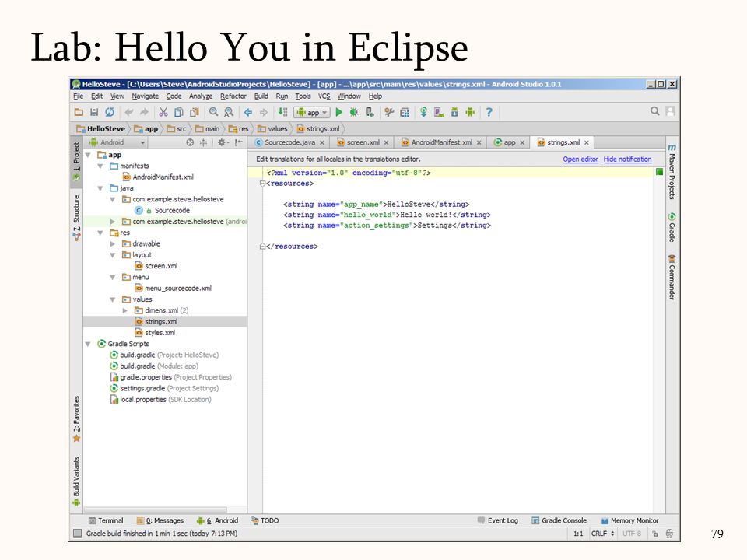
Task: Open Project Structure toolbar icon
Action: point(405,112)
